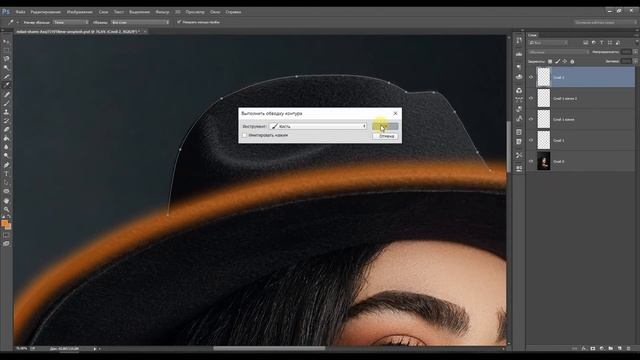
Task: Select the Eraser tool
Action: (x=6, y=129)
